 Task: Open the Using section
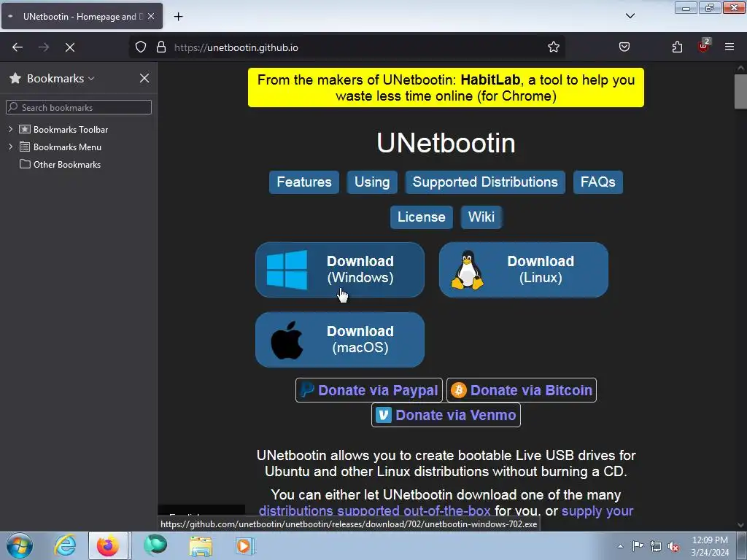coord(372,182)
